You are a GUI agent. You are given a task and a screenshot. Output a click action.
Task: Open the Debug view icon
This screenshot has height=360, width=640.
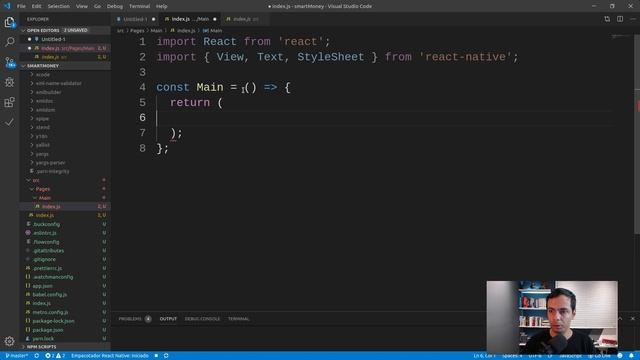click(x=9, y=82)
